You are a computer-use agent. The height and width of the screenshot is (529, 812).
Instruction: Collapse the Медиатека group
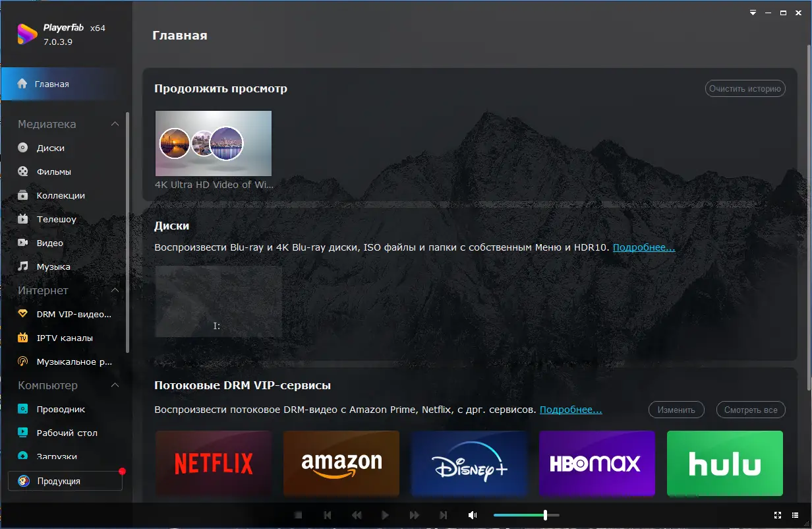pos(115,124)
